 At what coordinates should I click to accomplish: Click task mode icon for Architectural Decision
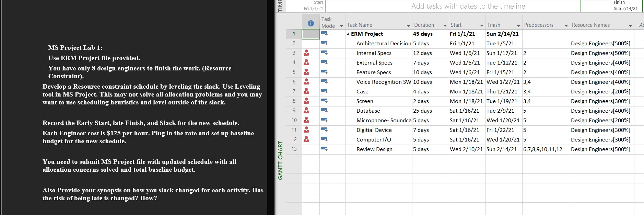click(324, 43)
